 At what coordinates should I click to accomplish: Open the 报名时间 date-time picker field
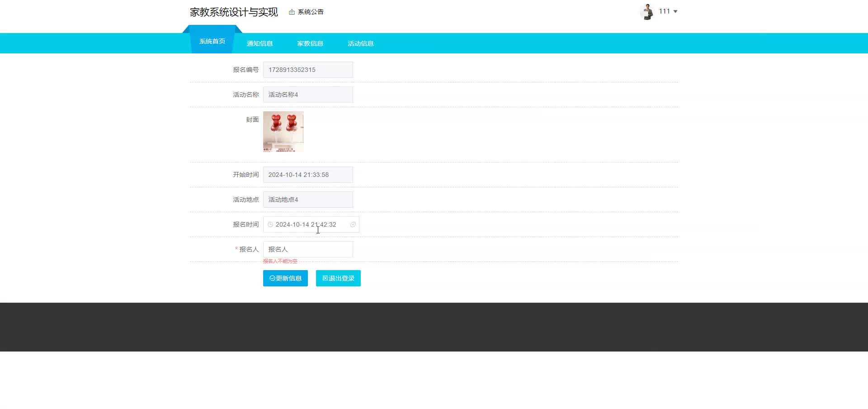(311, 224)
